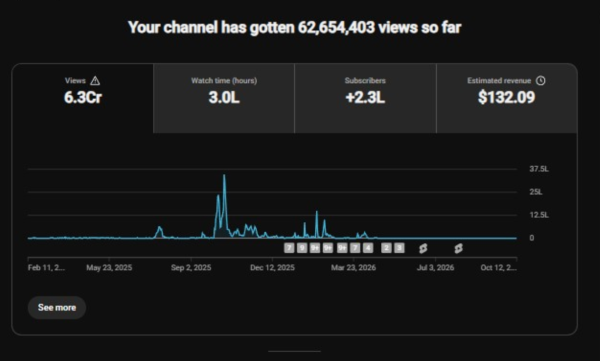Open the video marker badge labeled 2
Image resolution: width=600 pixels, height=361 pixels.
pos(386,248)
